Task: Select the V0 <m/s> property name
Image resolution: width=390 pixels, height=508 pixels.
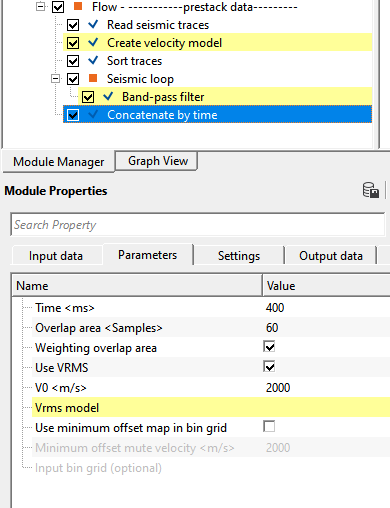Action: [x=61, y=388]
